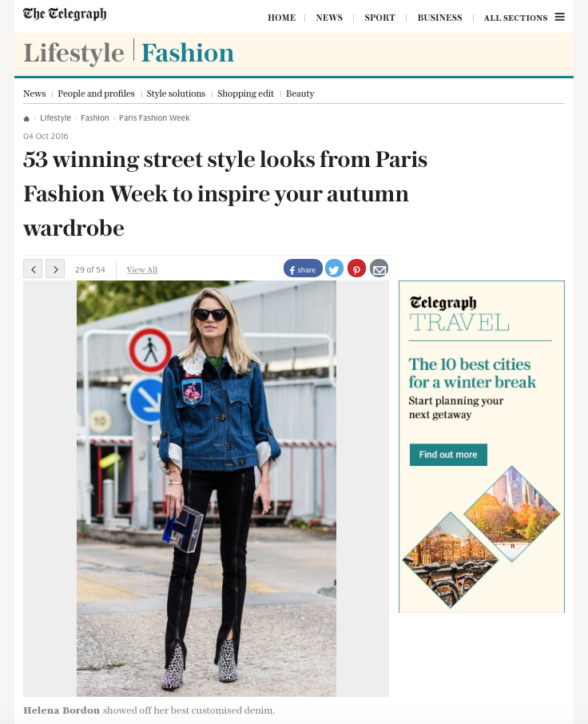Open the Business navigation item
Viewport: 588px width, 724px height.
coord(439,18)
